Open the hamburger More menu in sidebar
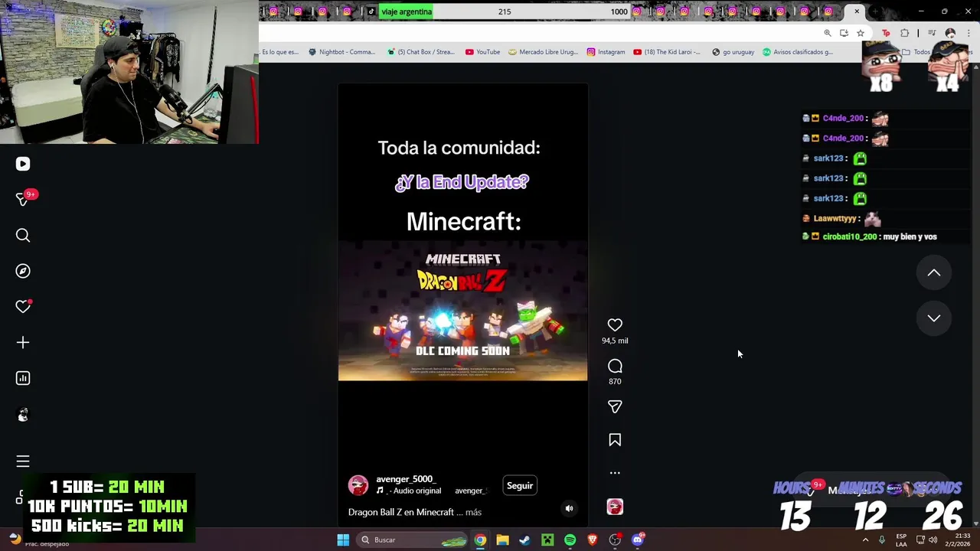 click(23, 461)
